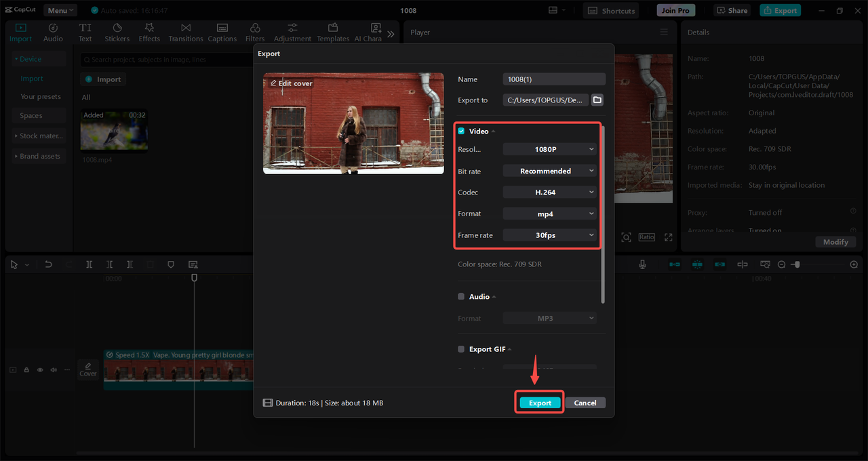The height and width of the screenshot is (461, 868).
Task: Enable the Audio export checkbox
Action: click(461, 296)
